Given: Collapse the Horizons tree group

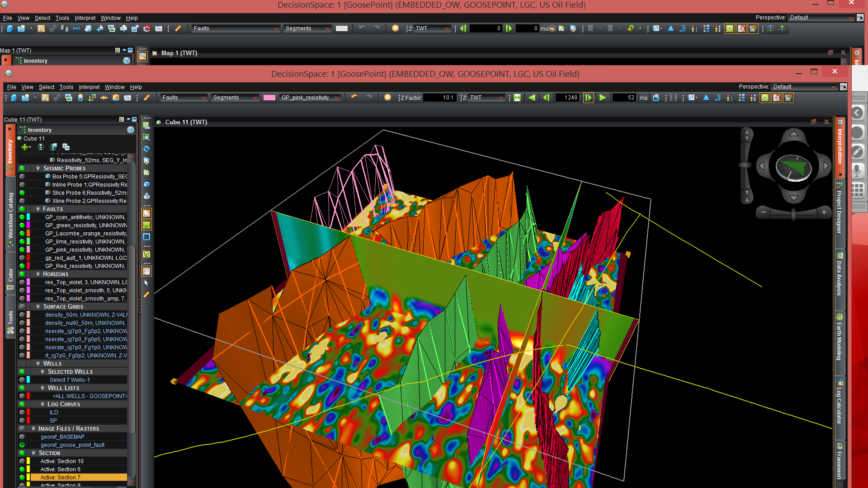Looking at the screenshot, I should [x=38, y=274].
